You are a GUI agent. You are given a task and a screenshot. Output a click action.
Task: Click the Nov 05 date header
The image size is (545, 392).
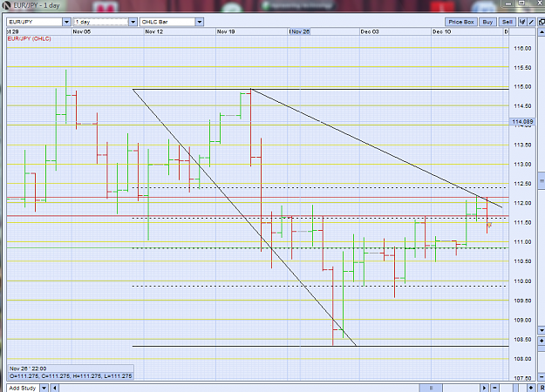click(82, 31)
